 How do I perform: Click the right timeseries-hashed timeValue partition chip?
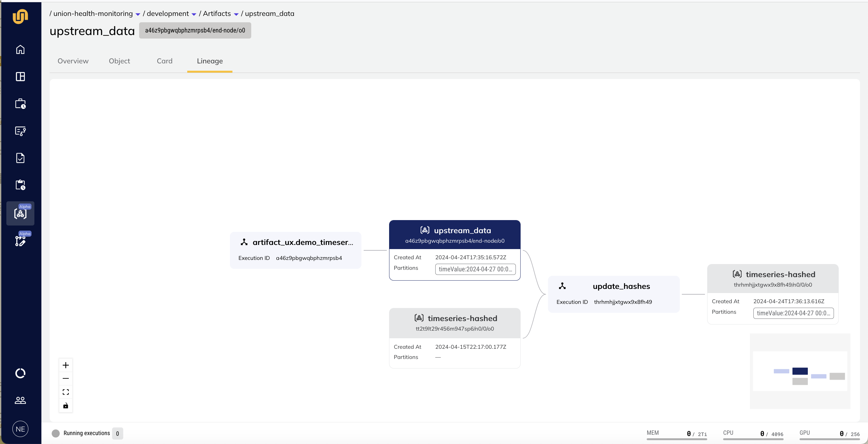point(793,313)
